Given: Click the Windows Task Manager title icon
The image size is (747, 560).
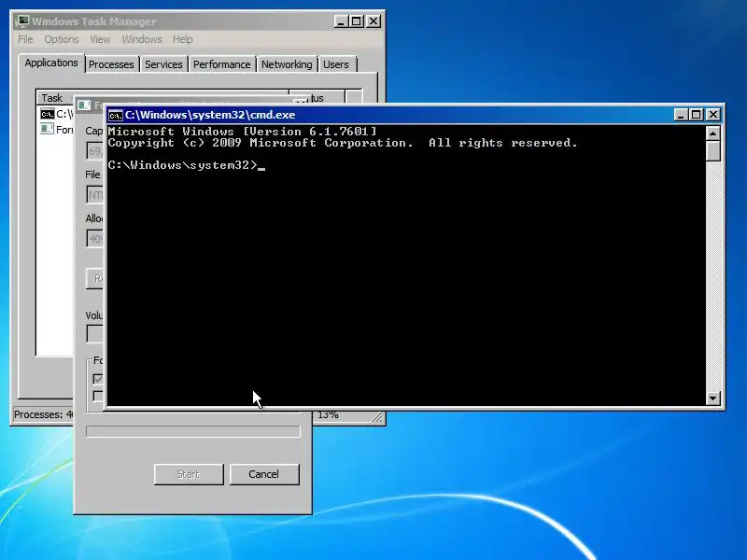Looking at the screenshot, I should [22, 21].
